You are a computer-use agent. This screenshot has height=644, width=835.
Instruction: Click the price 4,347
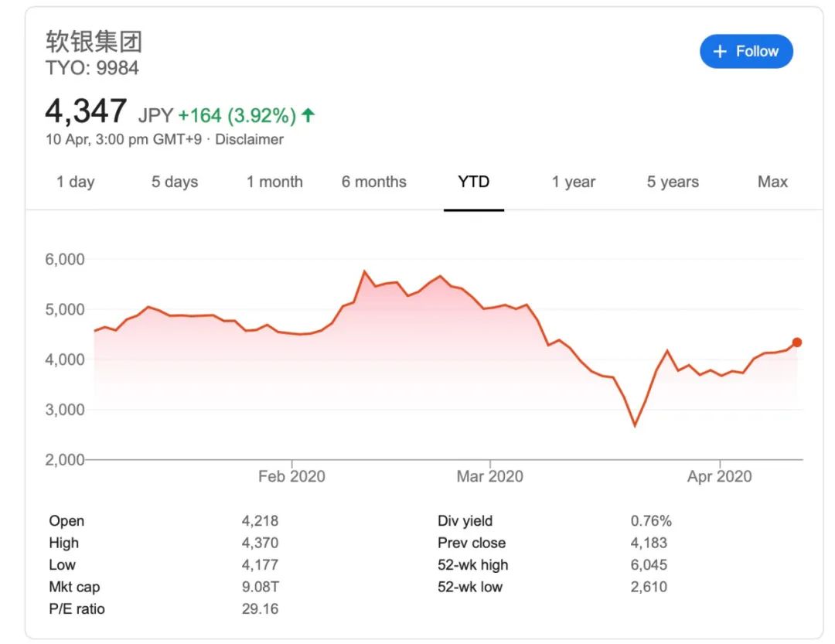click(86, 111)
